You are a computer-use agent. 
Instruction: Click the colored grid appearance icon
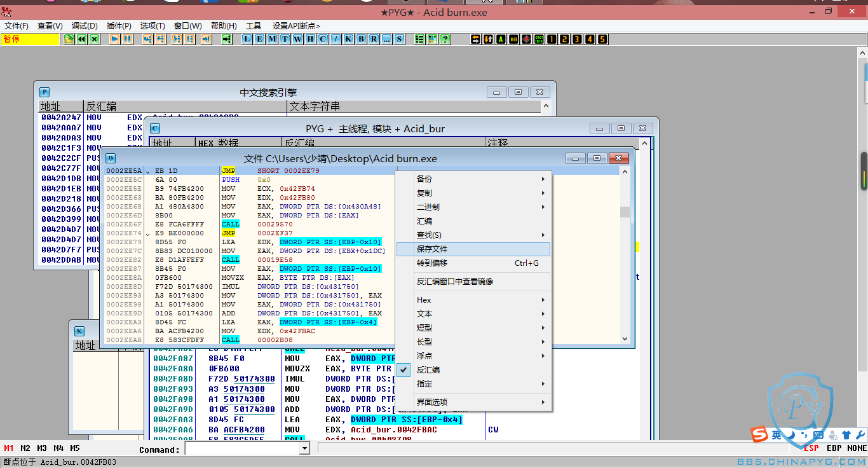click(x=432, y=39)
